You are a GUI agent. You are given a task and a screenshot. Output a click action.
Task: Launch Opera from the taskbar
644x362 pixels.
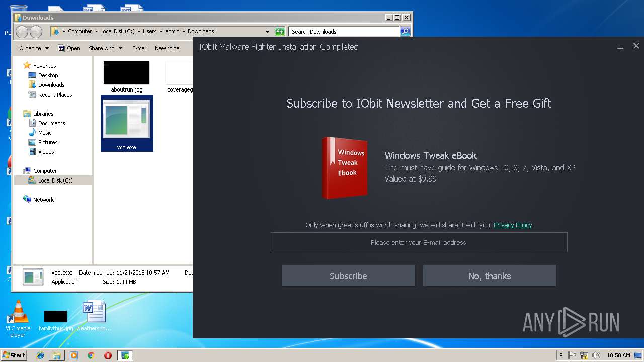coord(108,355)
